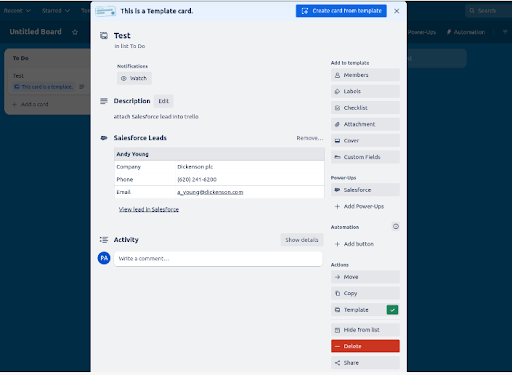
Task: Open a_young@dickenson.com email link
Action: (x=210, y=192)
